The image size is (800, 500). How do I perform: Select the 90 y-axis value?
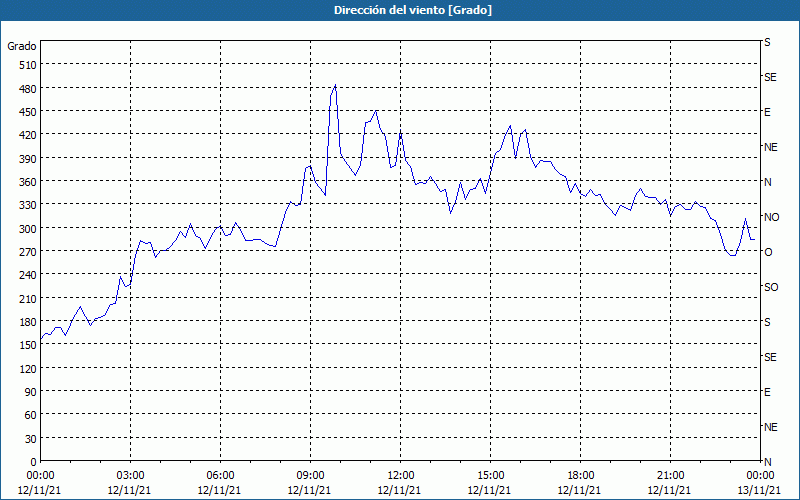[x=31, y=392]
